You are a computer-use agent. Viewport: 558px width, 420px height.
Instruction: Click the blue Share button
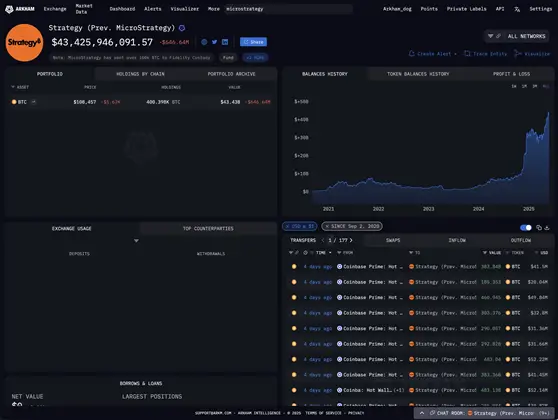coord(253,42)
